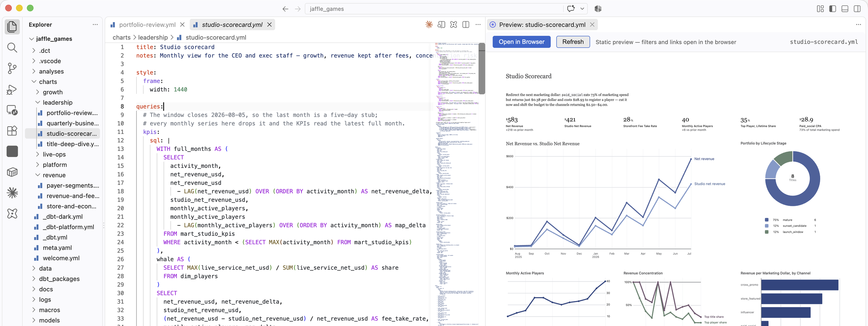Collapse the jaffle_games root folder
This screenshot has width=868, height=326.
31,39
